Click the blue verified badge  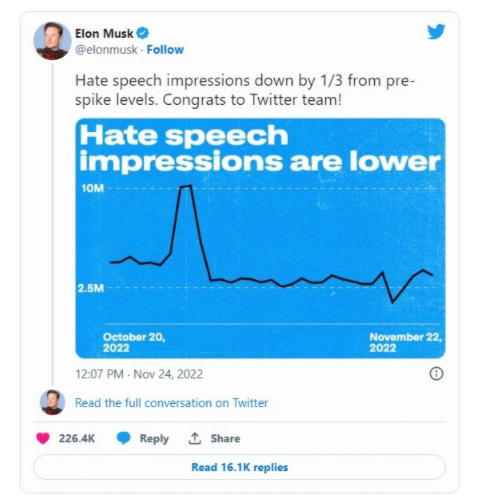[x=143, y=33]
